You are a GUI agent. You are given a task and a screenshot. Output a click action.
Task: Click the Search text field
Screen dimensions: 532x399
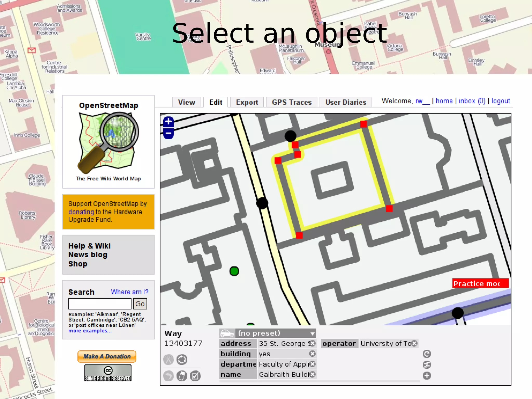tap(100, 304)
